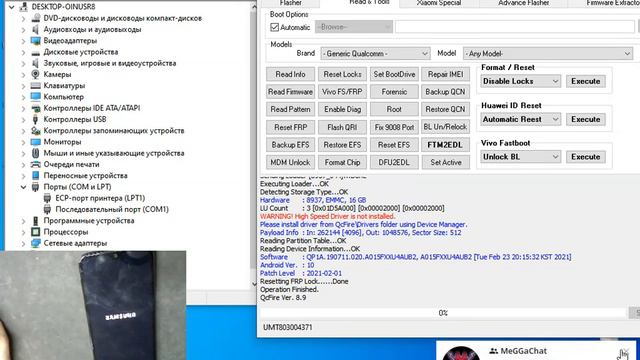Click the Порты (COM и LPT) icon
This screenshot has width=640, height=360.
[36, 187]
